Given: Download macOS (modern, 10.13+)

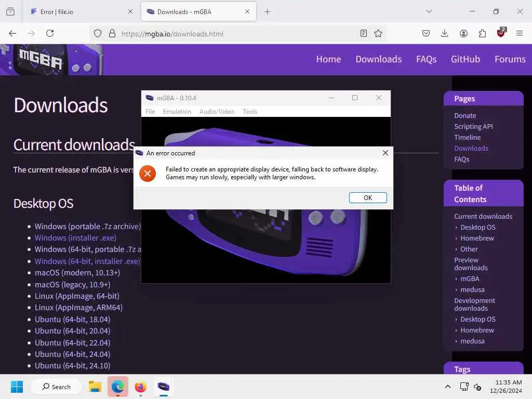Looking at the screenshot, I should click(x=77, y=272).
